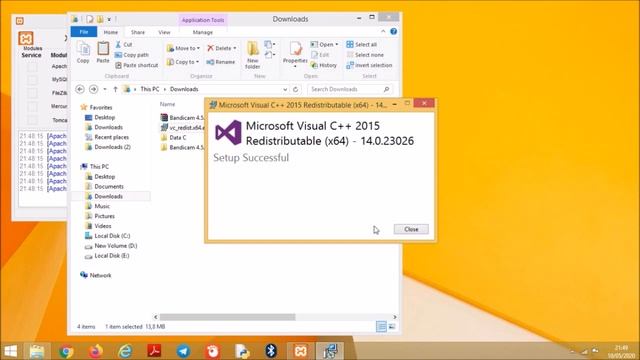Open the address bar history dropdown

point(285,89)
